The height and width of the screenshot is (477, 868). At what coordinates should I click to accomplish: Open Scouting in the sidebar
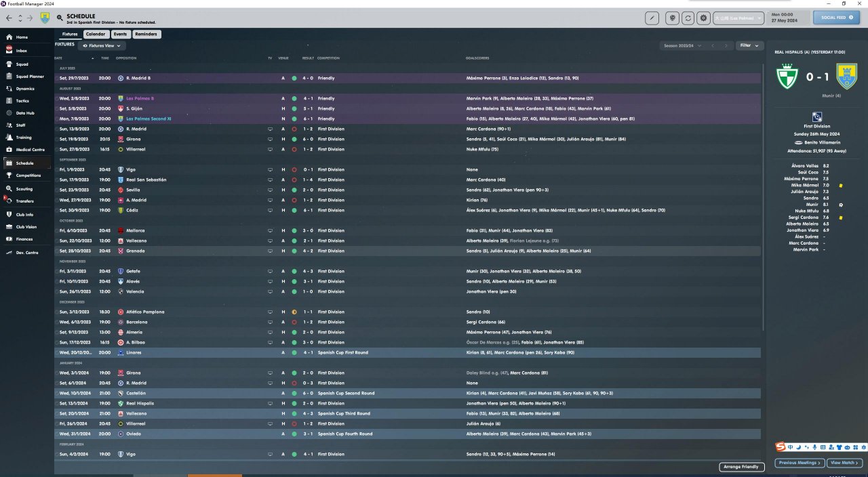point(26,189)
